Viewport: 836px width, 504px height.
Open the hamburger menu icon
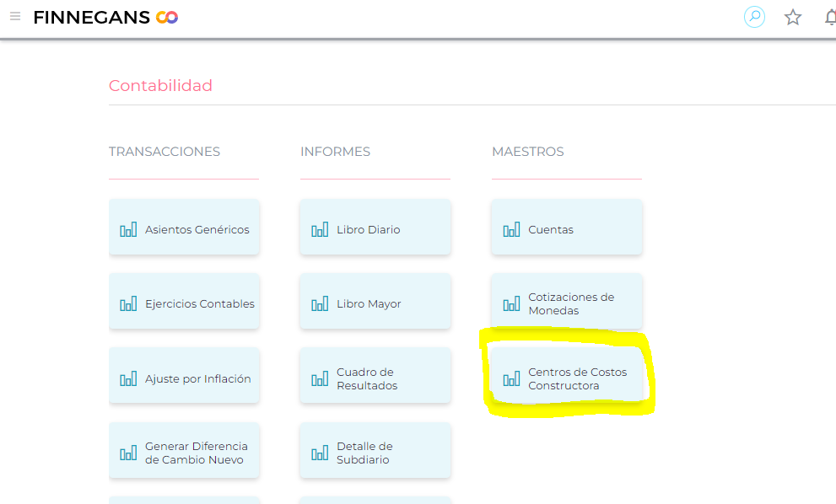click(15, 17)
